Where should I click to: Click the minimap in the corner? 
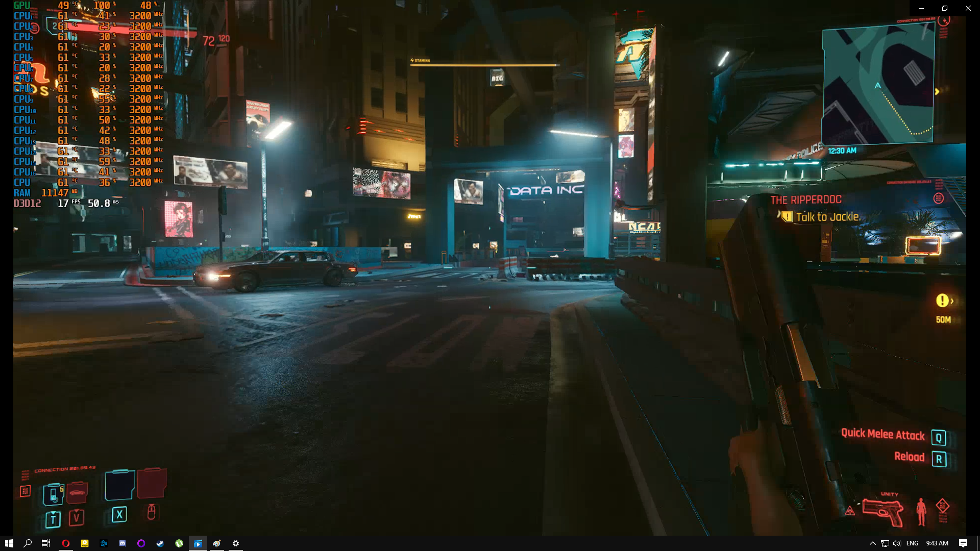(878, 84)
